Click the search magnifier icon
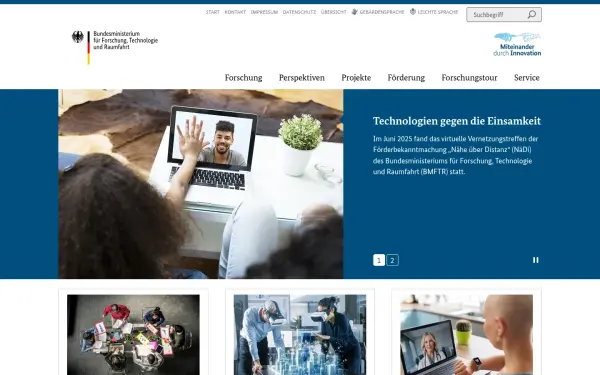The image size is (600, 375). (532, 15)
